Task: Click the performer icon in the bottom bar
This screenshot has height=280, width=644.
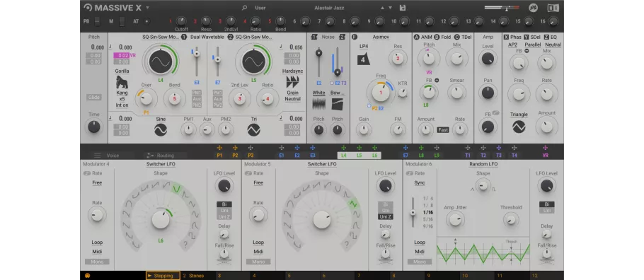Action: (x=87, y=276)
